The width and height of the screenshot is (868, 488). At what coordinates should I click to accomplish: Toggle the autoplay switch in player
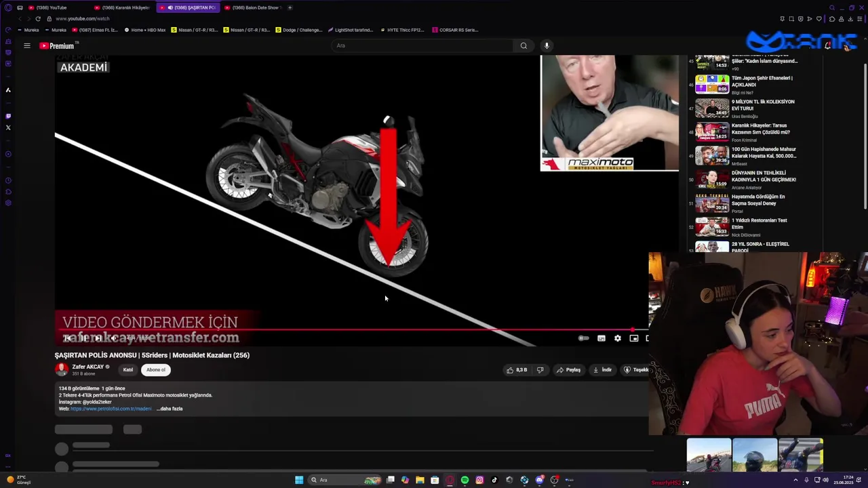point(583,338)
